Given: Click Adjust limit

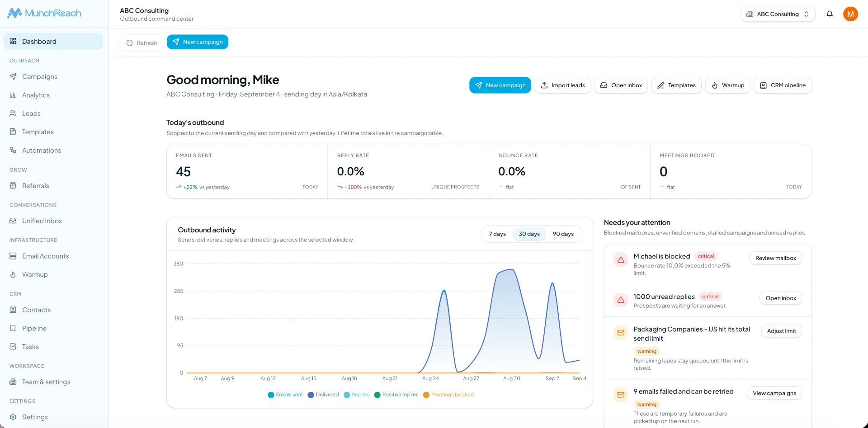Looking at the screenshot, I should [x=782, y=331].
